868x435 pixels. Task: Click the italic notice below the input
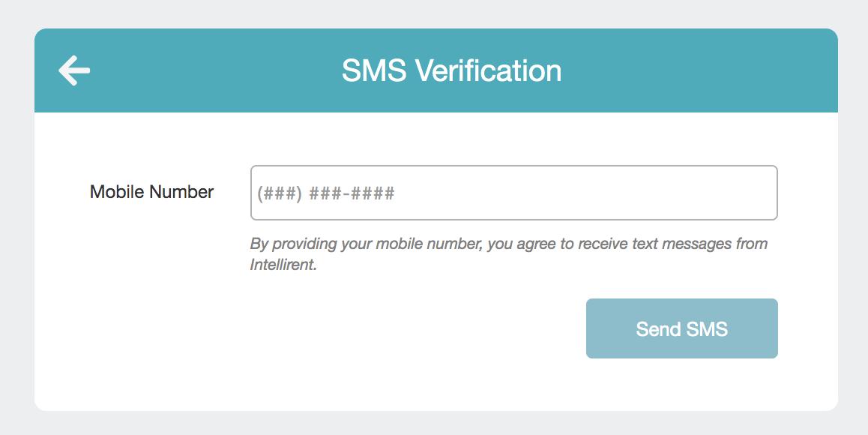click(x=508, y=253)
